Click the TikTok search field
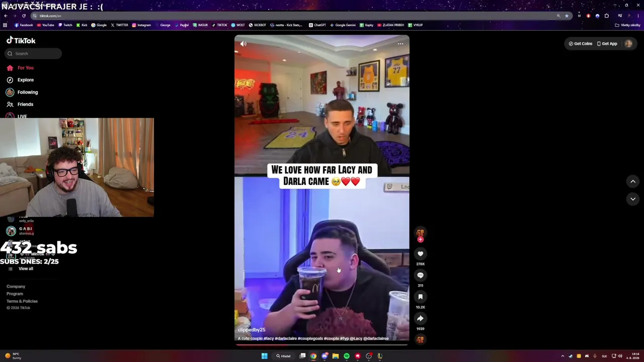This screenshot has width=644, height=362. point(34,54)
